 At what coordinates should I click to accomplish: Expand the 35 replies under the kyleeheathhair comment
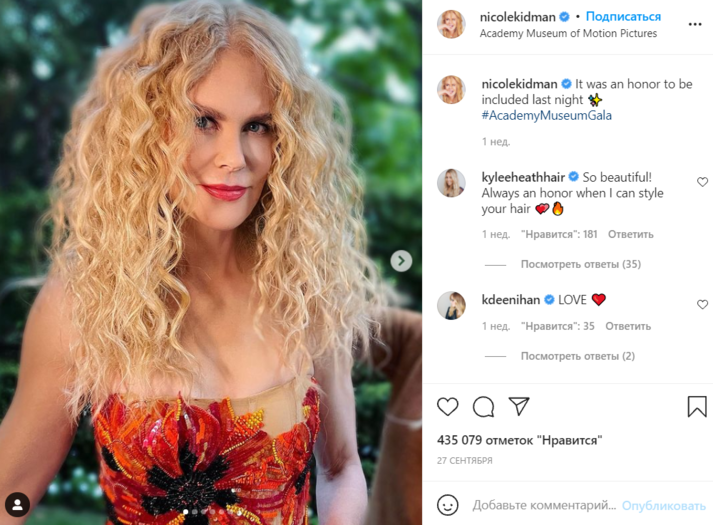(x=581, y=264)
